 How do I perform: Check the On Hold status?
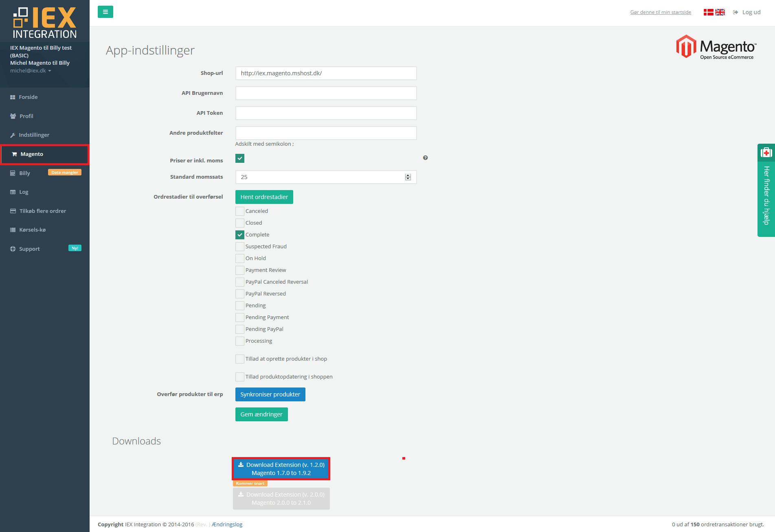240,258
